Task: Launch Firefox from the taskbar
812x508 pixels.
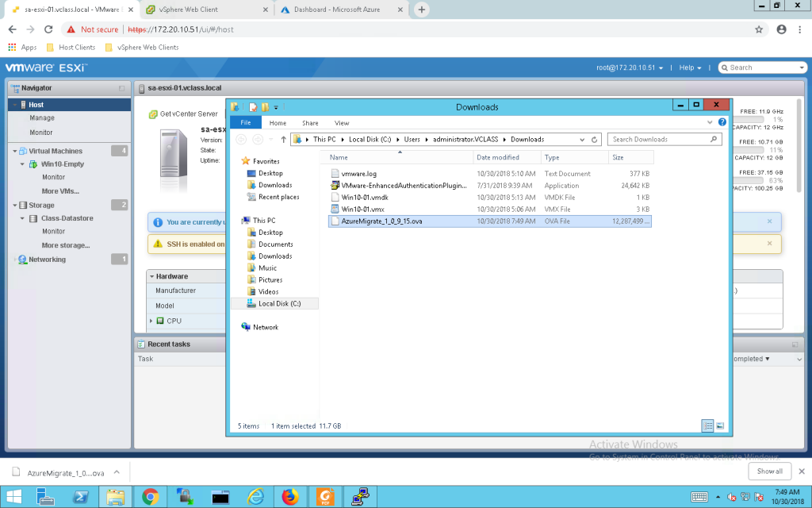Action: (x=290, y=497)
